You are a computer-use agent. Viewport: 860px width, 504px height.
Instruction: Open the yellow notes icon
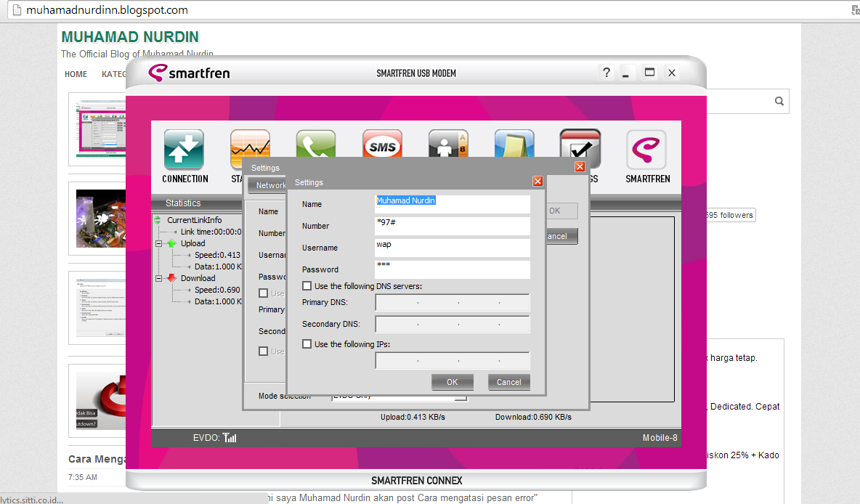tap(514, 143)
